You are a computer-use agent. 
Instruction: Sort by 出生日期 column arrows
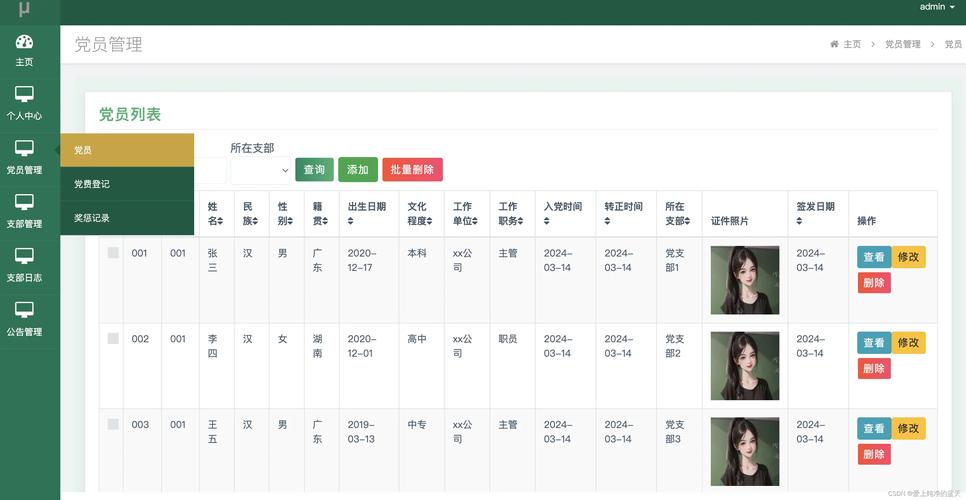click(351, 221)
